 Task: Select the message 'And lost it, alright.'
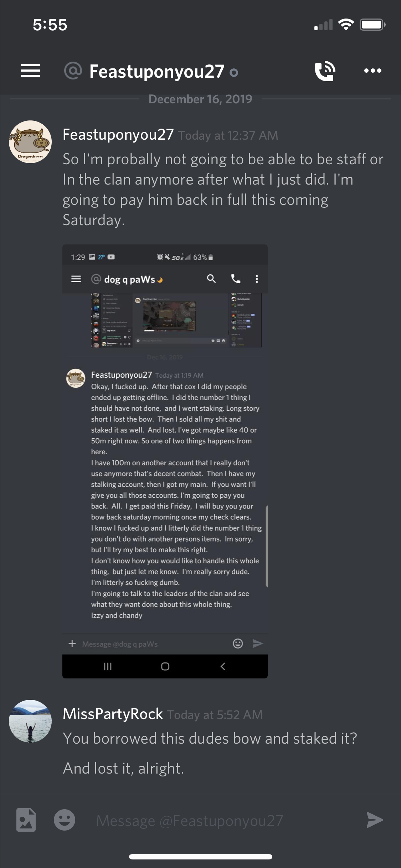click(x=123, y=768)
